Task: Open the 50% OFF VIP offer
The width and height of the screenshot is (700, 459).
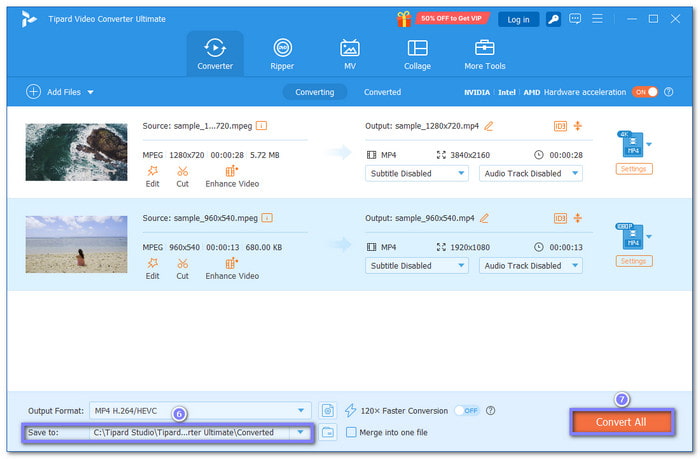Action: click(451, 18)
